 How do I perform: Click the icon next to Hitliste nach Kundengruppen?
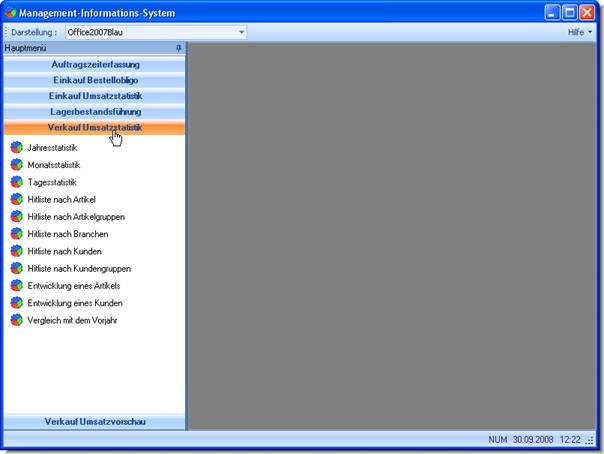(17, 268)
